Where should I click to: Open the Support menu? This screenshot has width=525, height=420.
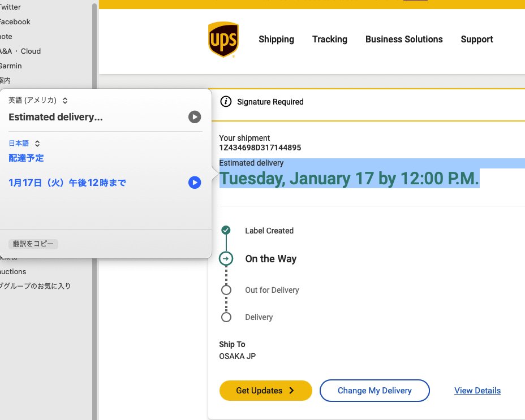coord(477,39)
